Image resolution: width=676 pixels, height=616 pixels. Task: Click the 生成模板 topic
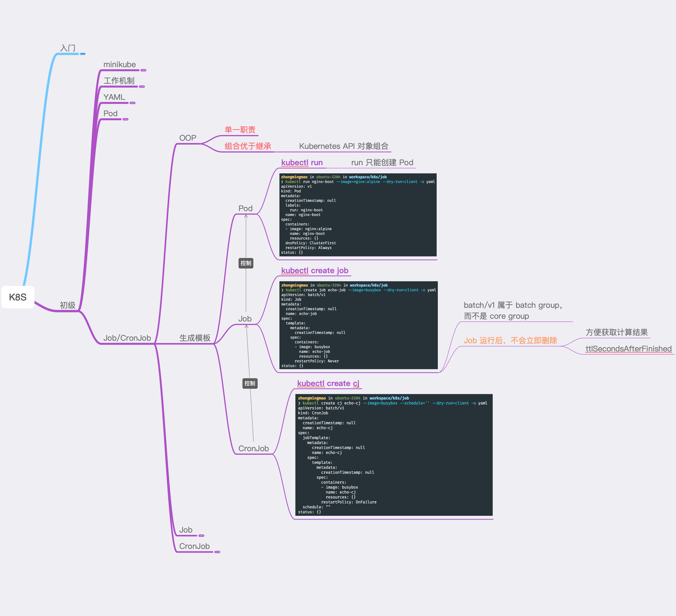point(195,338)
